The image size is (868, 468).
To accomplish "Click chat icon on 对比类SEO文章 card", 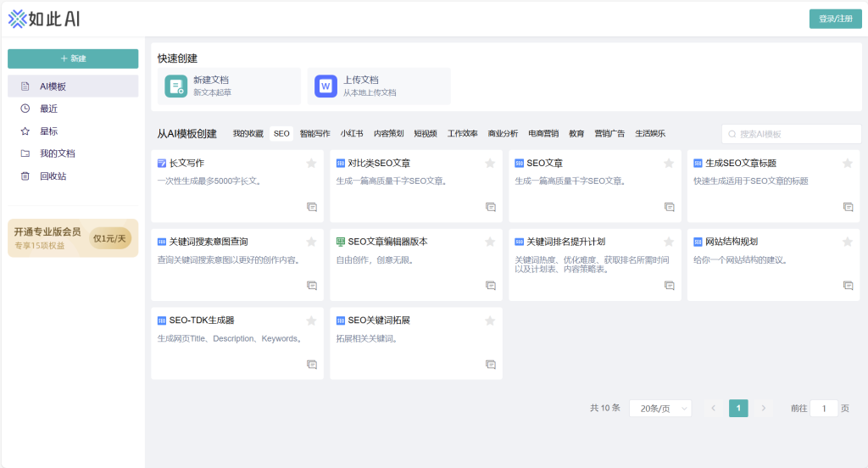I will pos(491,207).
